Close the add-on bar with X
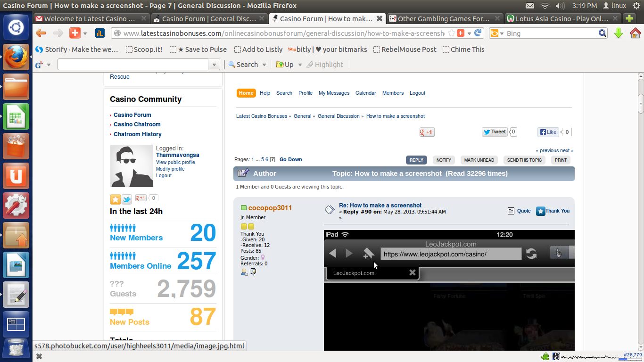 click(39, 356)
